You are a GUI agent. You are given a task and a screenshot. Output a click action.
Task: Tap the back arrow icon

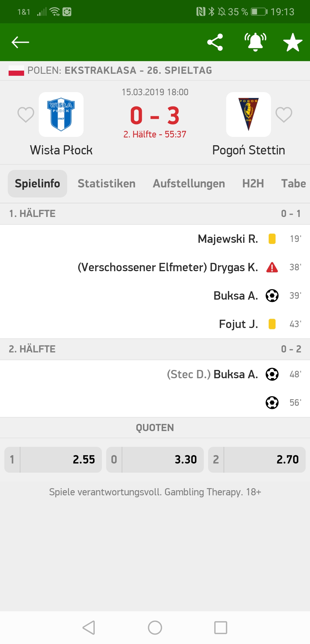(20, 42)
